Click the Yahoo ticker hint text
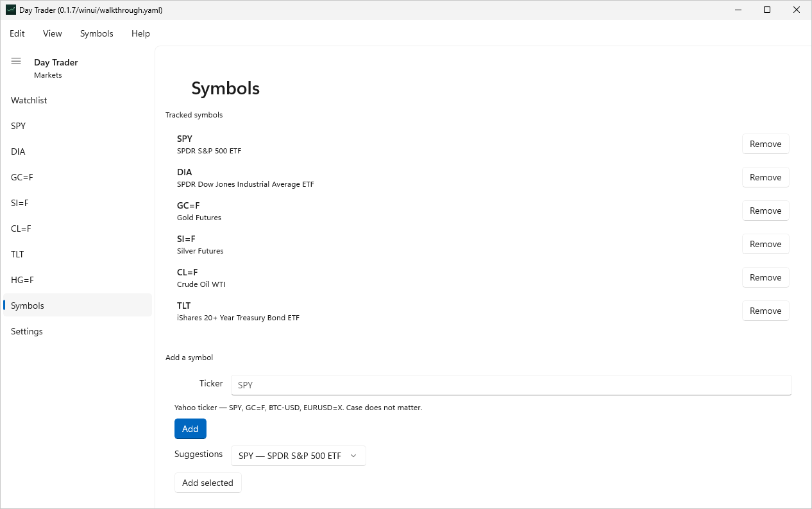This screenshot has width=812, height=509. tap(298, 408)
